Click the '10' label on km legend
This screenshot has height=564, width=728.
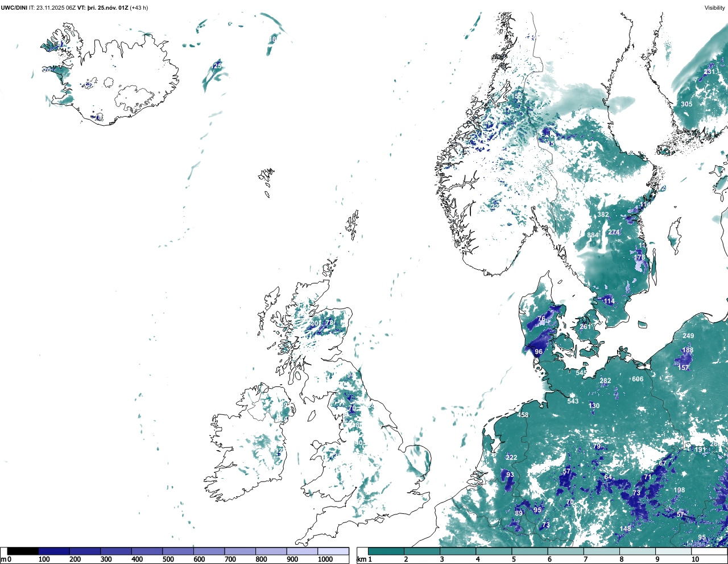(x=695, y=559)
